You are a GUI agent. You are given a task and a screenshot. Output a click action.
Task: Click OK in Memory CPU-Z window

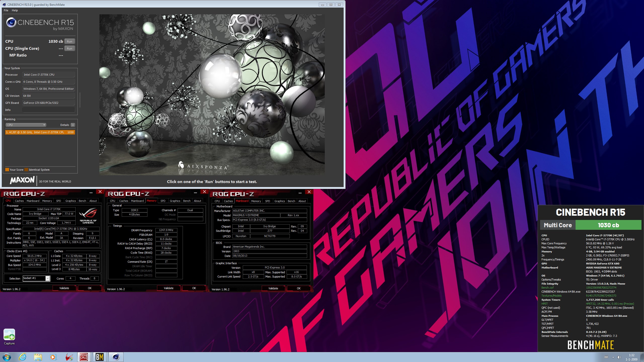[x=194, y=288]
